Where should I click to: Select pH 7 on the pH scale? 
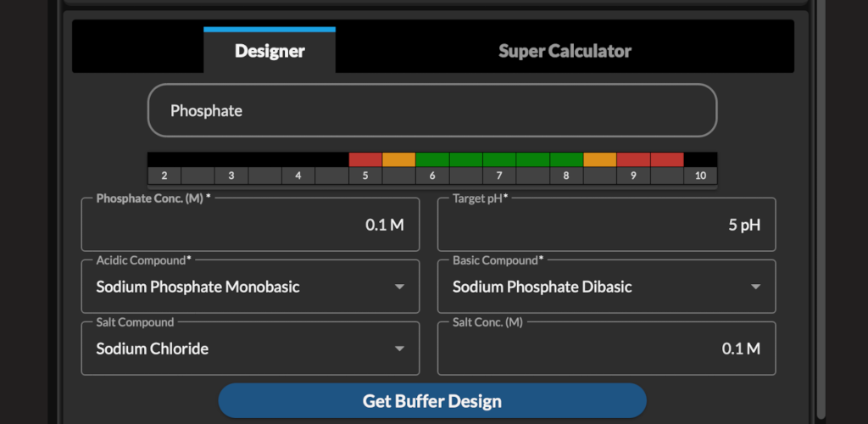499,176
